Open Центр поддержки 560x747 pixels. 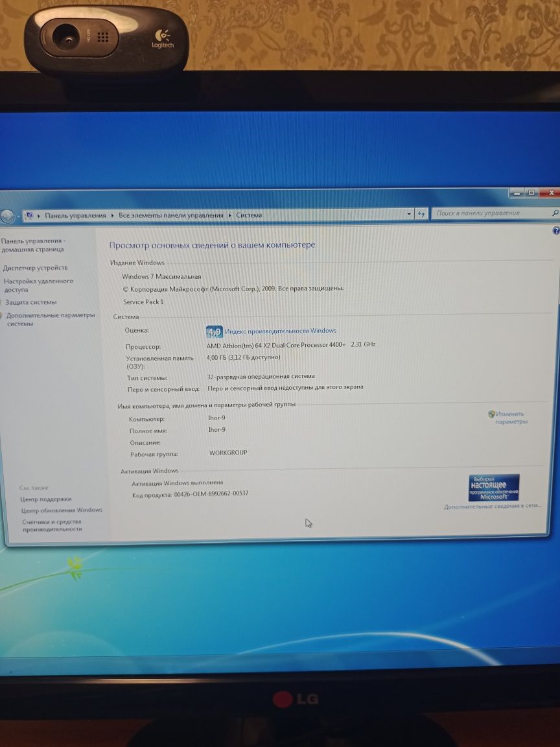pos(46,499)
